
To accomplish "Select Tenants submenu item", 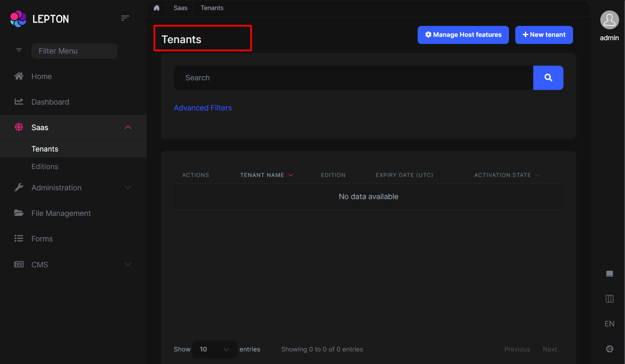I will pyautogui.click(x=45, y=149).
